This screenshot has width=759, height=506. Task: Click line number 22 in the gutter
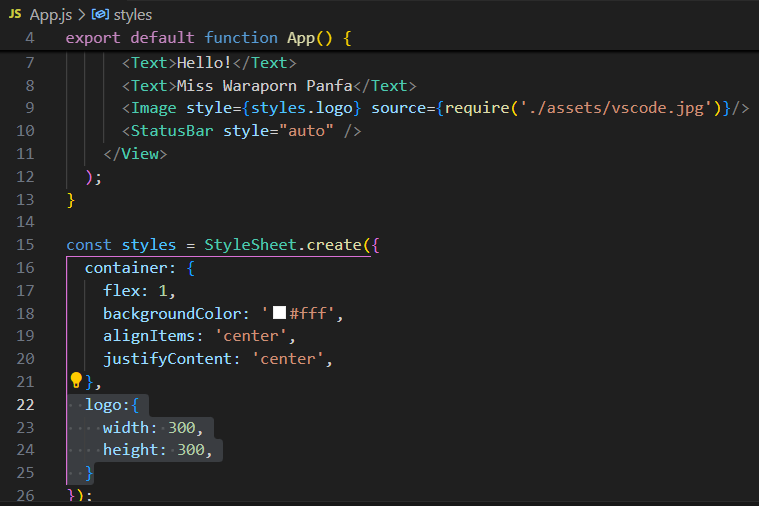(25, 404)
